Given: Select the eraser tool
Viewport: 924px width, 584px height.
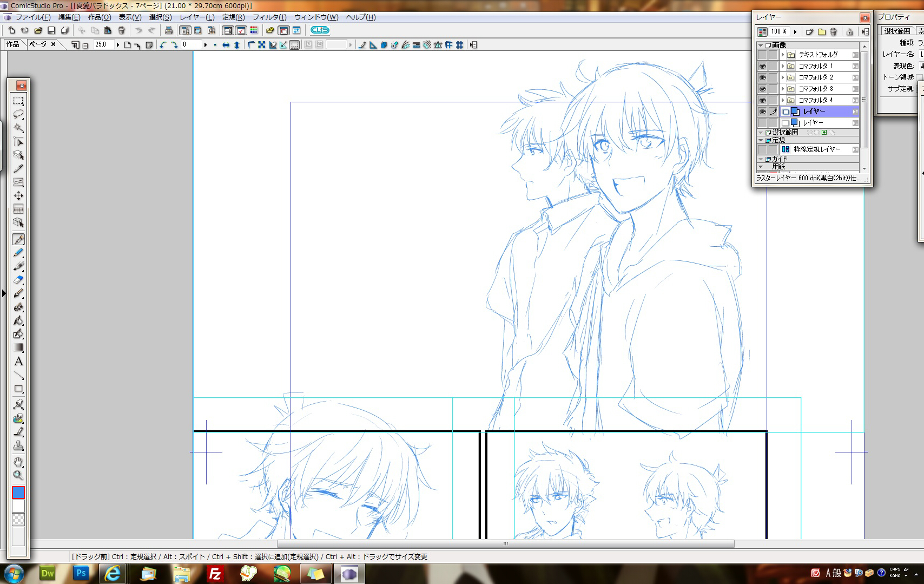Looking at the screenshot, I should coord(18,280).
